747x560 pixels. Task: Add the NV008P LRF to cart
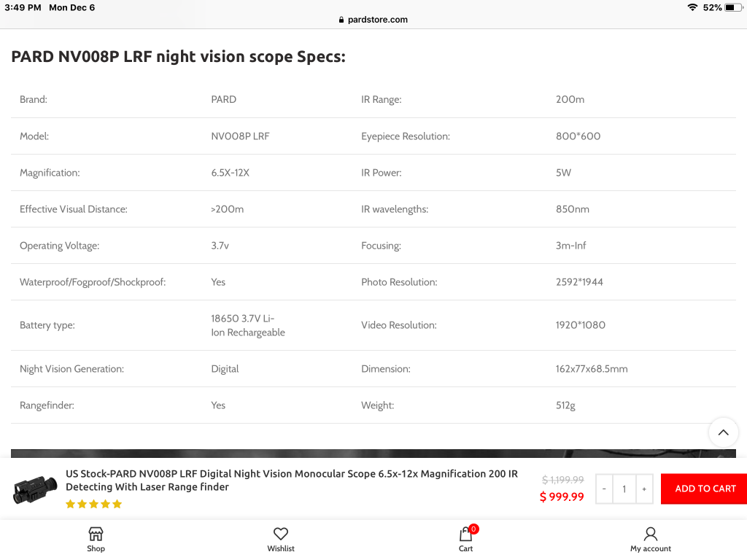(x=705, y=489)
